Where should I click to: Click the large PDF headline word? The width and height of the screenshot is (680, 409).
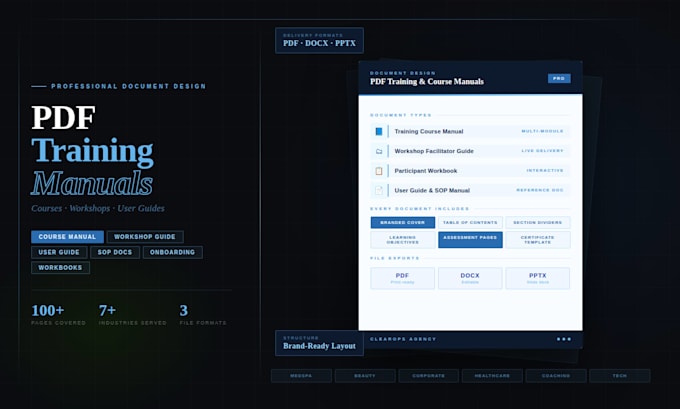(63, 118)
